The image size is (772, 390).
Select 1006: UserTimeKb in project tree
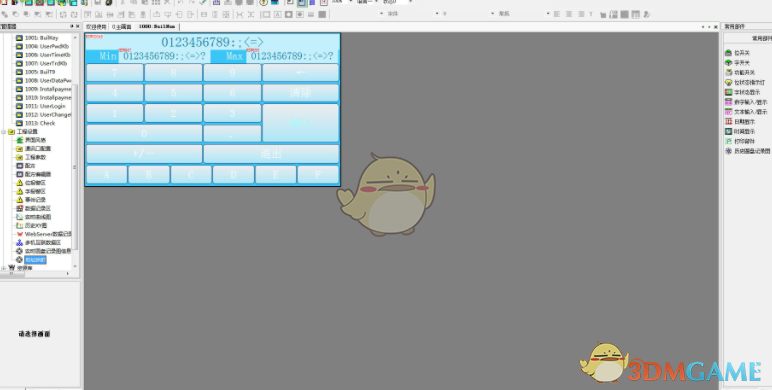pos(43,55)
